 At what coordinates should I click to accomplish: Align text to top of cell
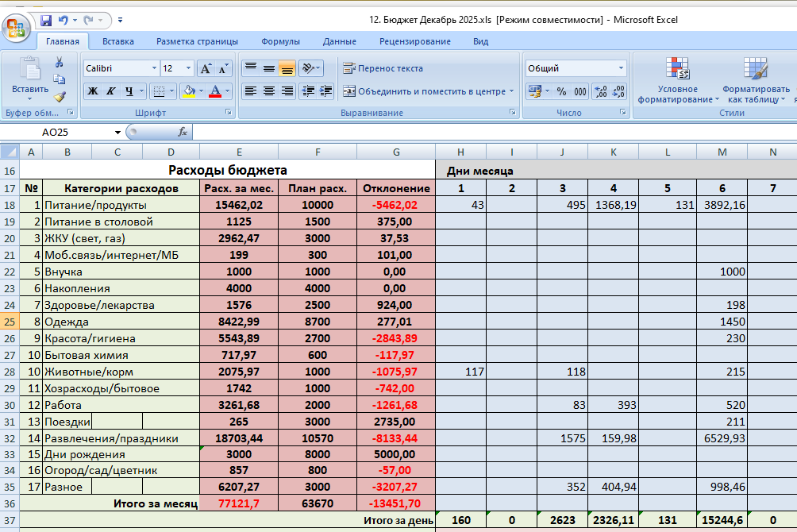pyautogui.click(x=251, y=67)
